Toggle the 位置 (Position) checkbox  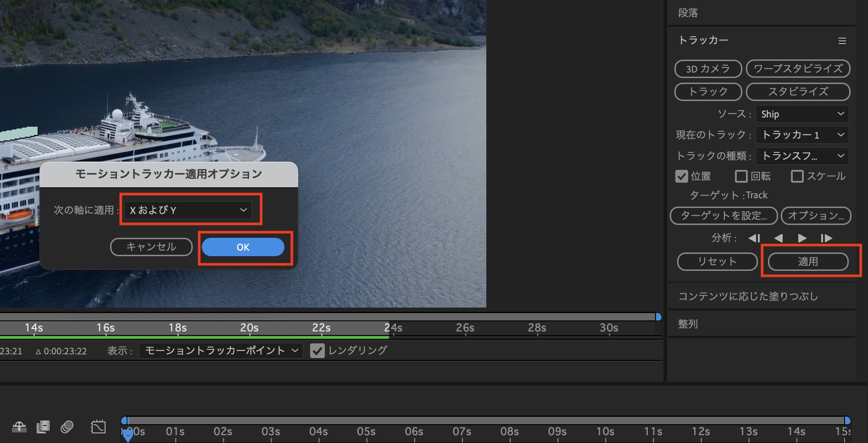pyautogui.click(x=682, y=176)
